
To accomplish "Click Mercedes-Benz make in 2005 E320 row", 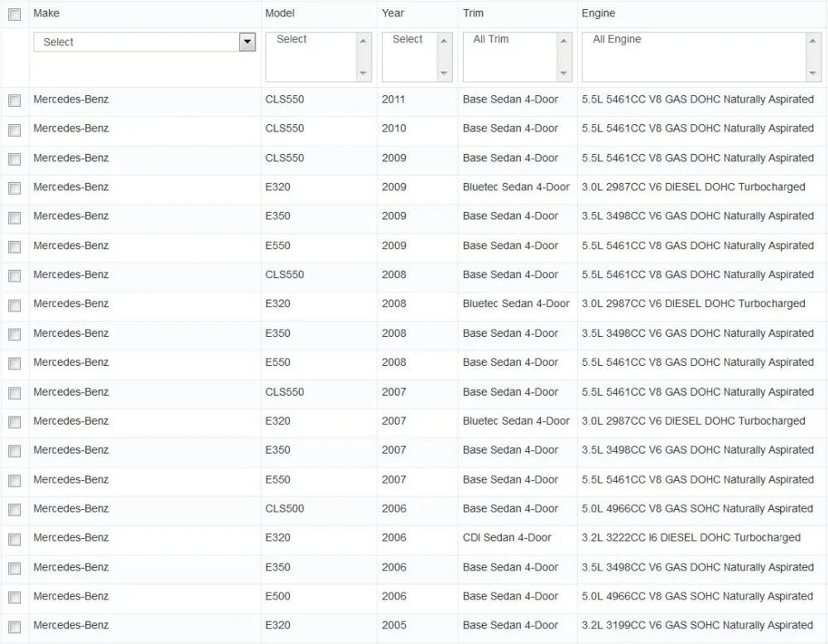I will pyautogui.click(x=70, y=625).
